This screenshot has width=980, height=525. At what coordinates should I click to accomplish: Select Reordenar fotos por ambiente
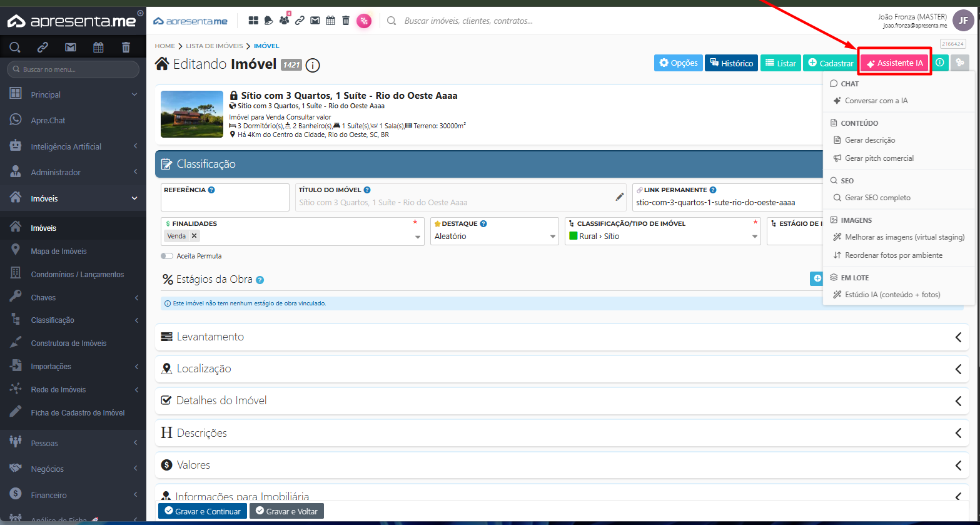click(x=899, y=255)
